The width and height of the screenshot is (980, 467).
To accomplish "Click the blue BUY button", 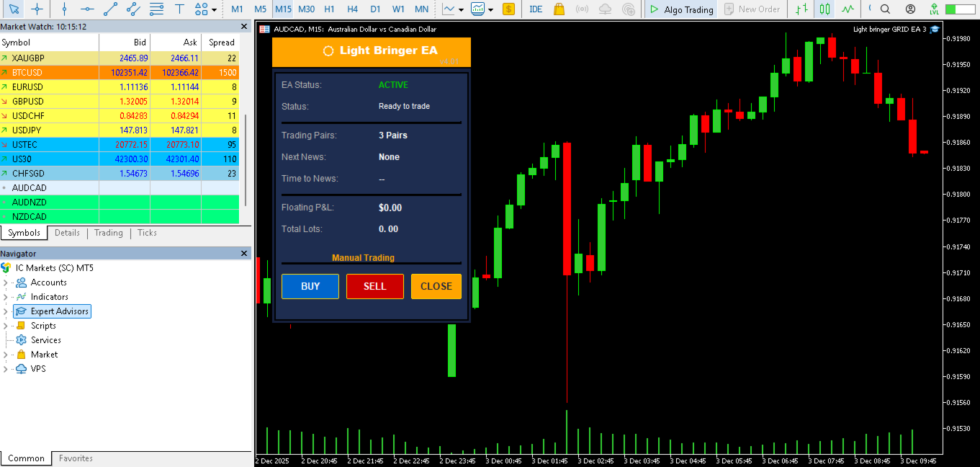I will [x=310, y=286].
